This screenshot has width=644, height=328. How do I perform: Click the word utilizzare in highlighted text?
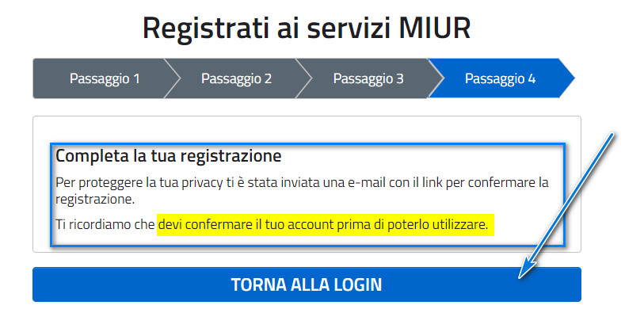click(x=461, y=225)
